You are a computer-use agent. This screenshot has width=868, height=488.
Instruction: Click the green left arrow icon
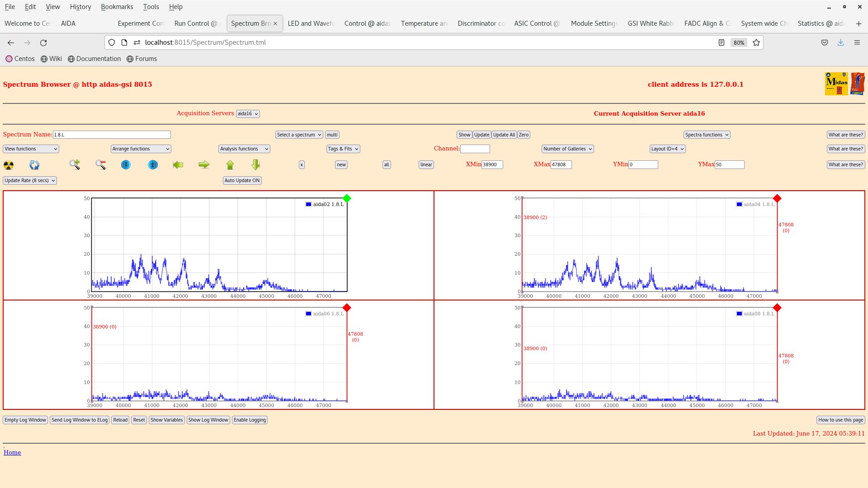point(178,165)
